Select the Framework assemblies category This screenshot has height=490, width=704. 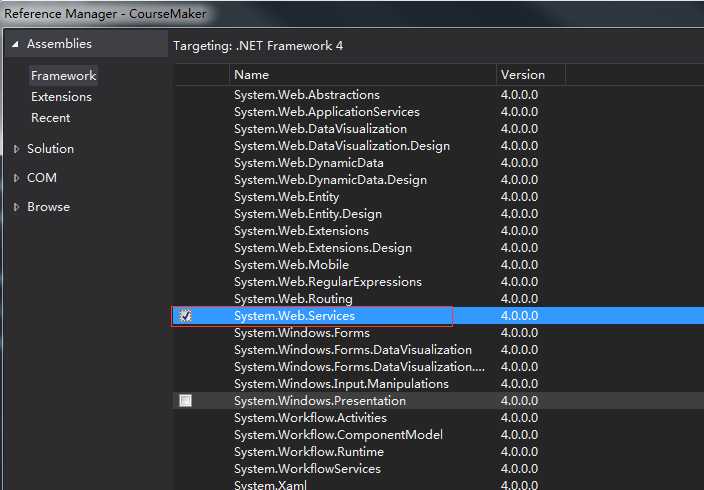63,75
